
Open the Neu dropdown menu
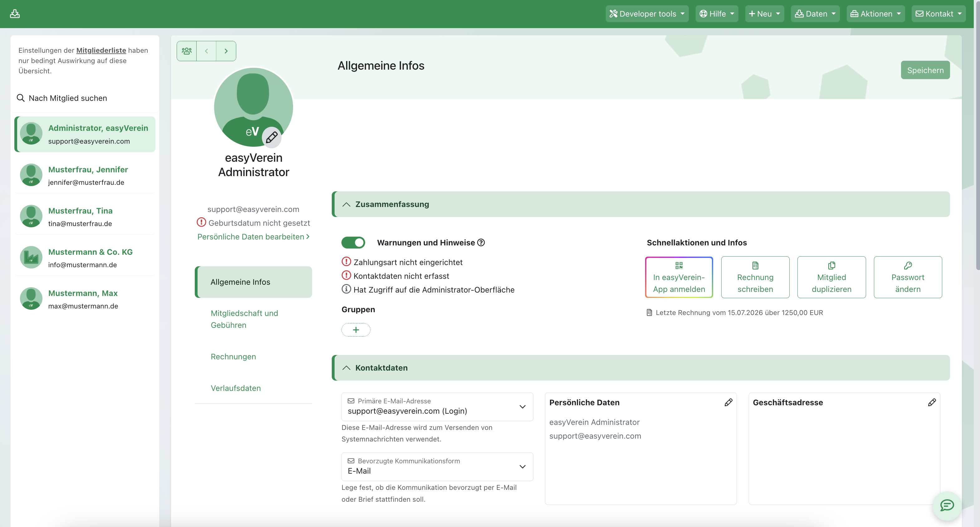pos(764,14)
